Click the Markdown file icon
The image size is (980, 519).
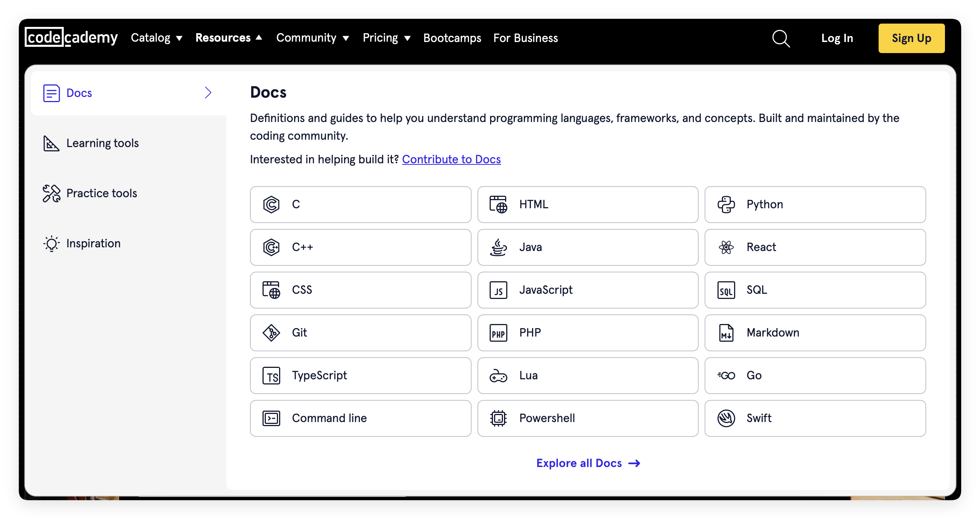pos(726,333)
